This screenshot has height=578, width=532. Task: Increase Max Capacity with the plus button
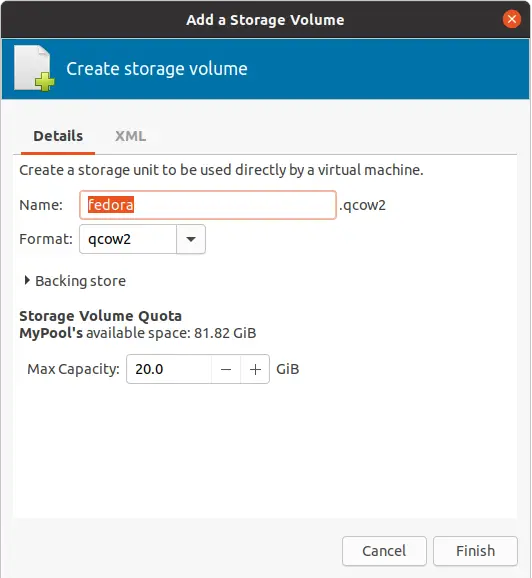(255, 369)
